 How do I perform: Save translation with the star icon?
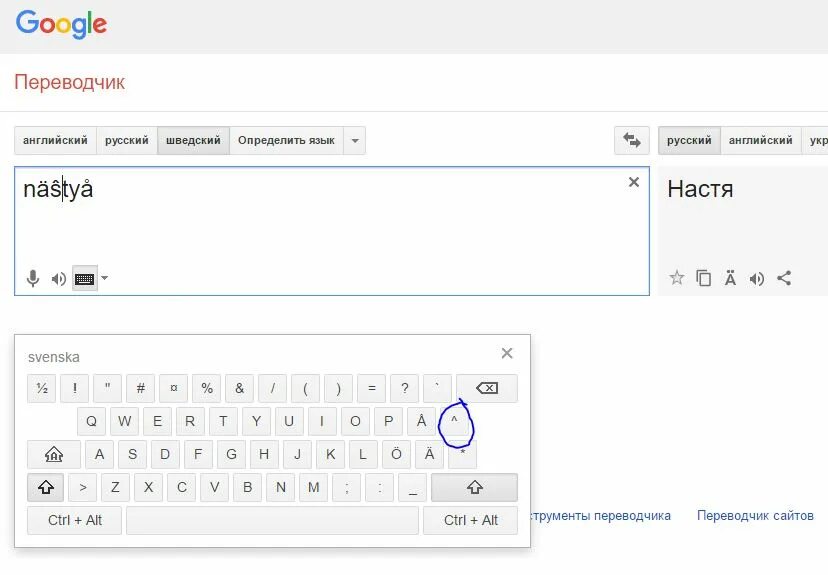point(676,278)
